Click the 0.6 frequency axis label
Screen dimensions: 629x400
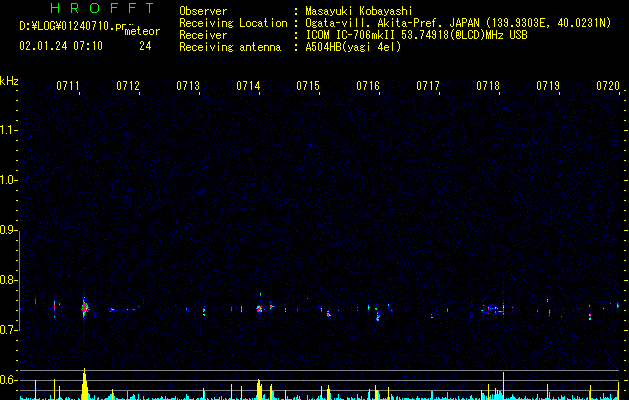point(9,380)
